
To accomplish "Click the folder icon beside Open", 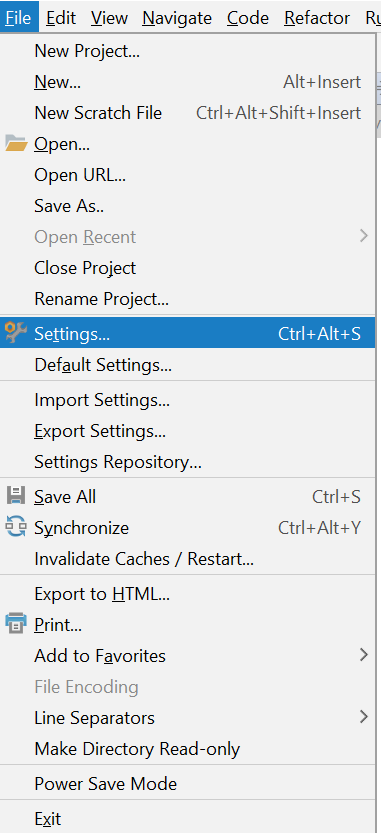I will coord(16,144).
